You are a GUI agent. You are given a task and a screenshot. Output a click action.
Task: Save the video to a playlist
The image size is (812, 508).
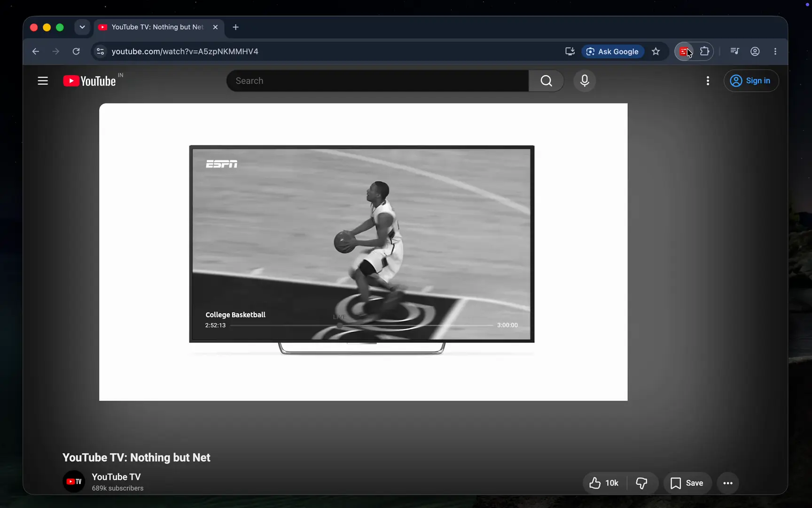tap(687, 483)
